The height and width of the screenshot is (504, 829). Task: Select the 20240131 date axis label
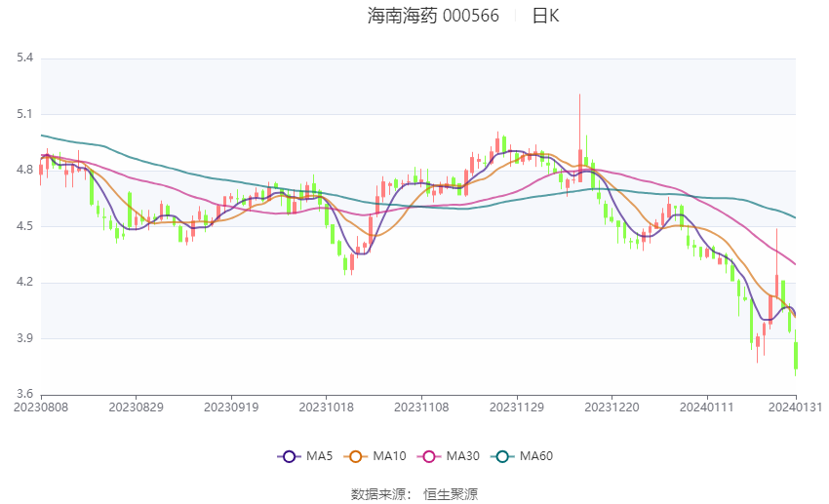pos(795,407)
